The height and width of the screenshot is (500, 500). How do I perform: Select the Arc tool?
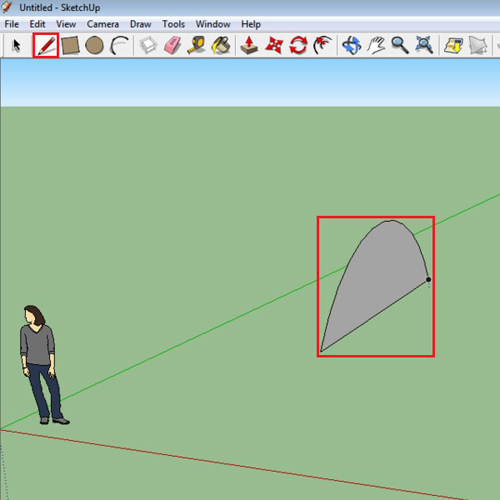119,45
